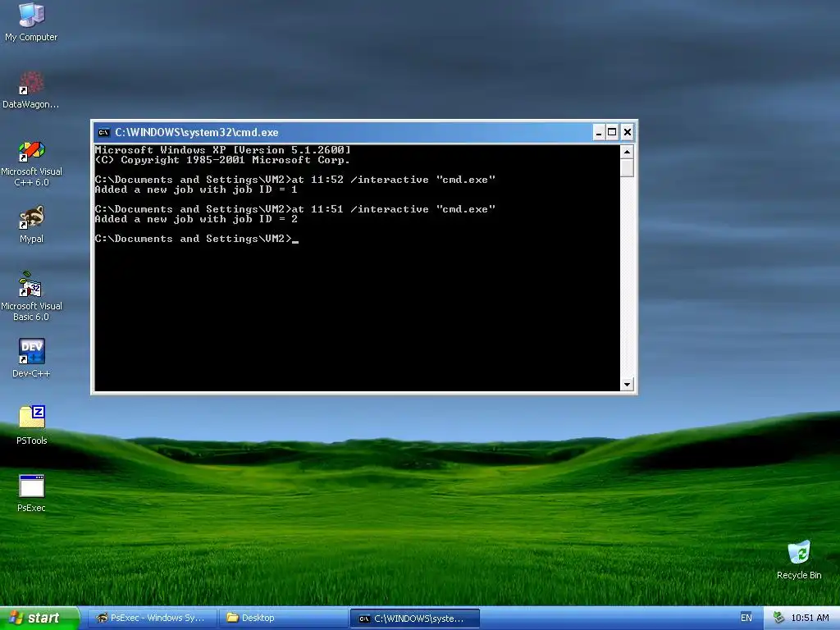Open the Start menu
840x630 pixels.
pos(39,619)
